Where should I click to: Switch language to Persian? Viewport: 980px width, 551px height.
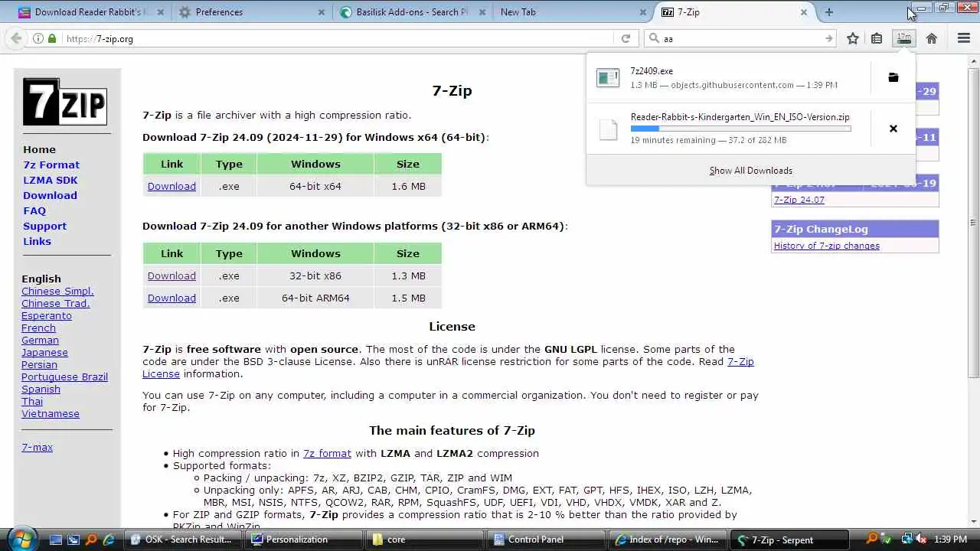point(39,364)
